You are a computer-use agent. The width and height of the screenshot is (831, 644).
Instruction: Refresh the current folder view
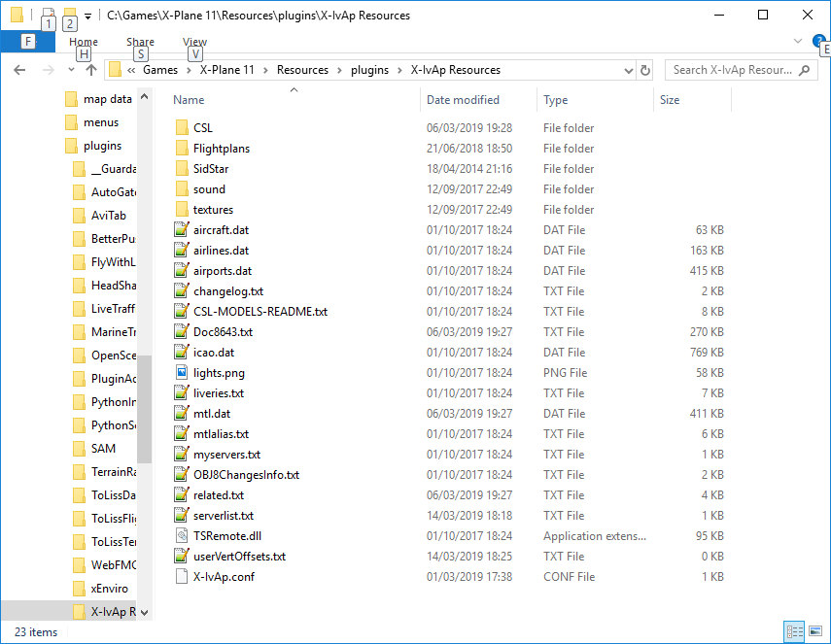(645, 70)
